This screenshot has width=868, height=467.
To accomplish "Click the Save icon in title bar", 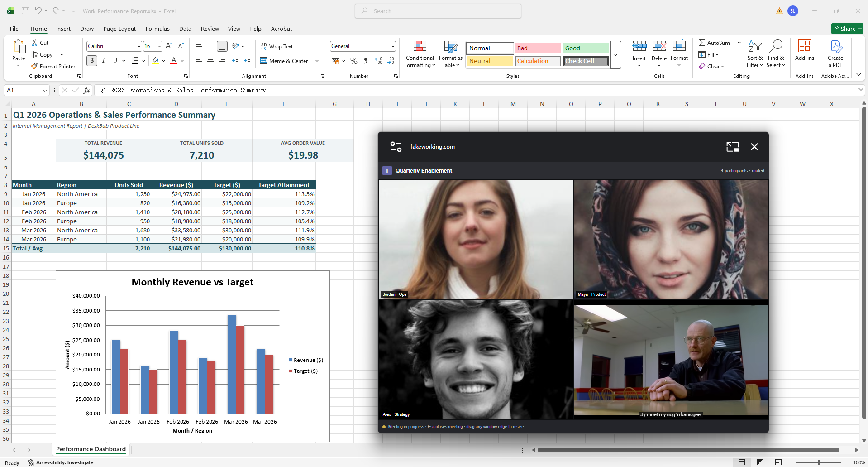I will [x=25, y=11].
